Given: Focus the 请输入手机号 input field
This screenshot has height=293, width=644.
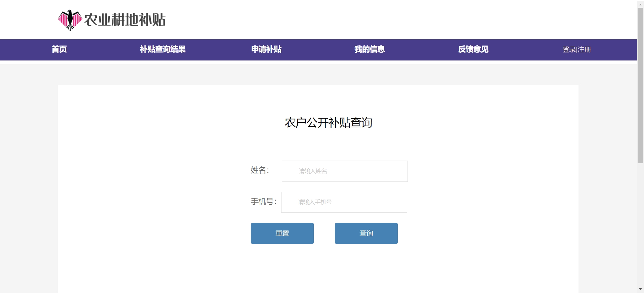Looking at the screenshot, I should 344,202.
